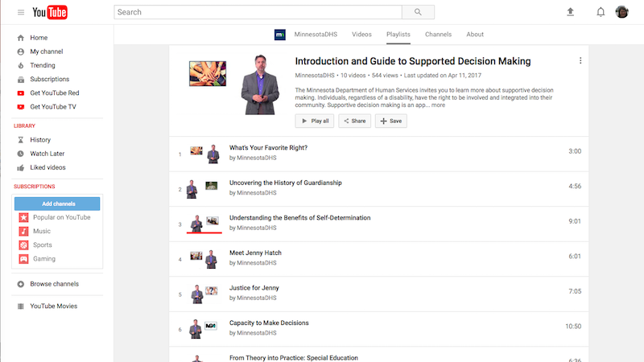The image size is (644, 362).
Task: Click the YouTube logo
Action: [x=50, y=12]
